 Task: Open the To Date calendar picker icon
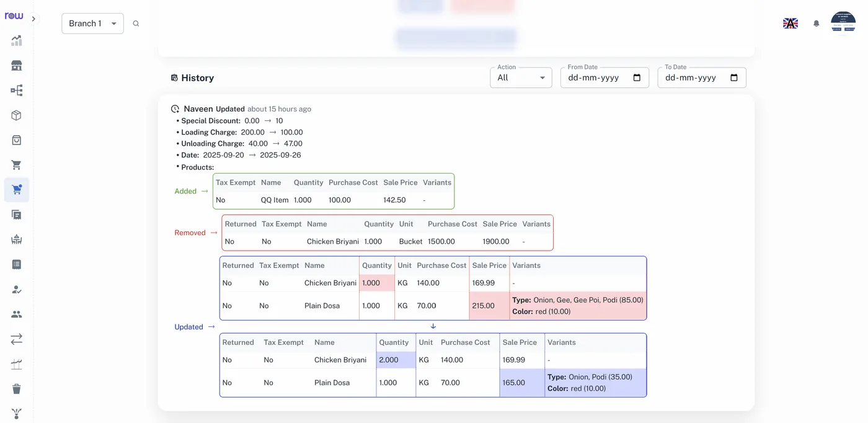tap(734, 78)
